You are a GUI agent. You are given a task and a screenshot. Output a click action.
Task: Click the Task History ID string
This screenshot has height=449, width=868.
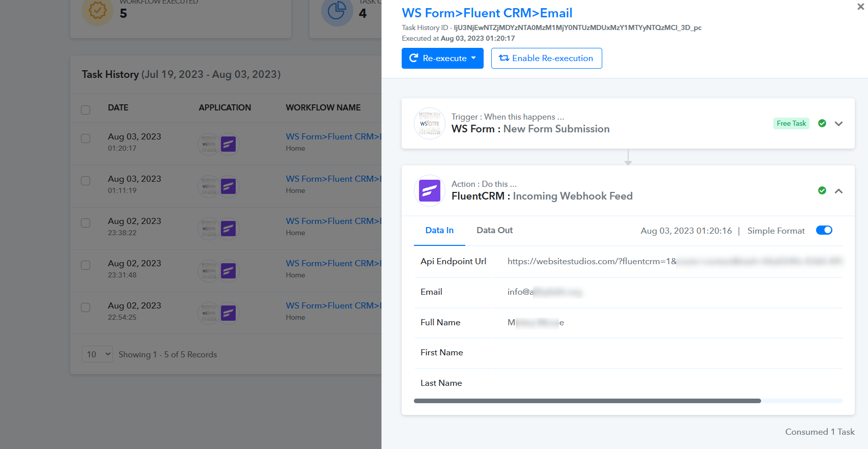pyautogui.click(x=577, y=27)
